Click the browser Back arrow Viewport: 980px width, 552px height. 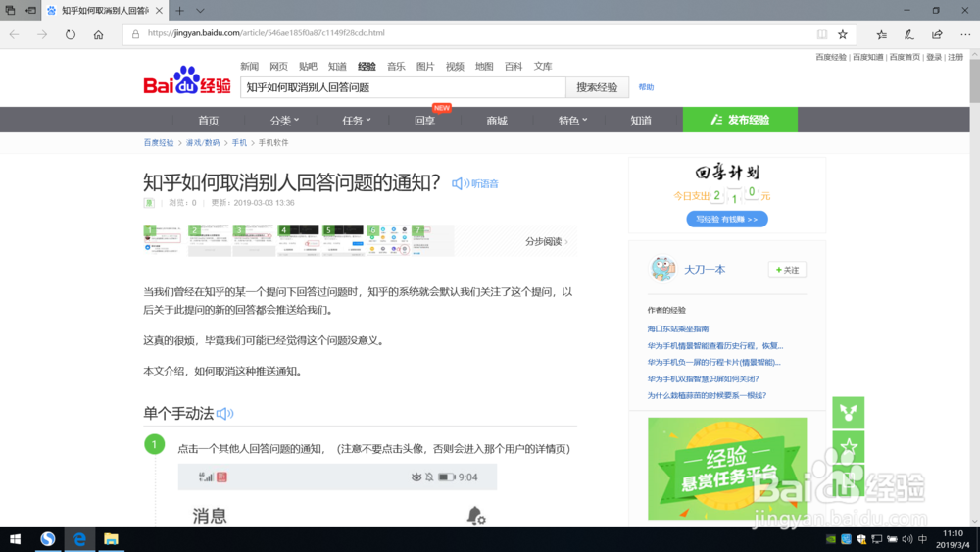(15, 34)
